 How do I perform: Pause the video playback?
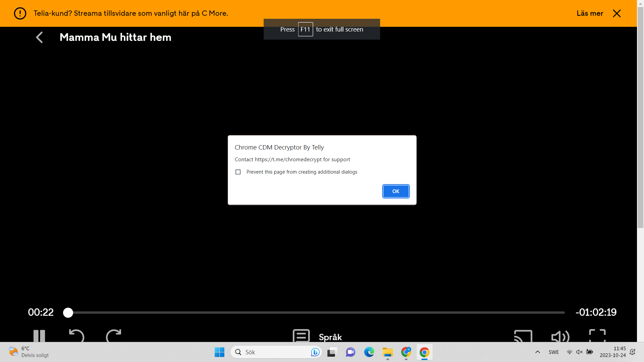point(39,336)
